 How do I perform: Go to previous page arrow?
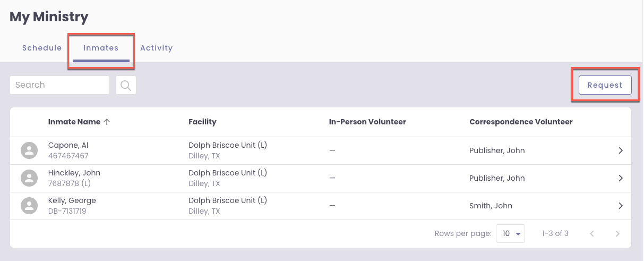[x=592, y=233]
